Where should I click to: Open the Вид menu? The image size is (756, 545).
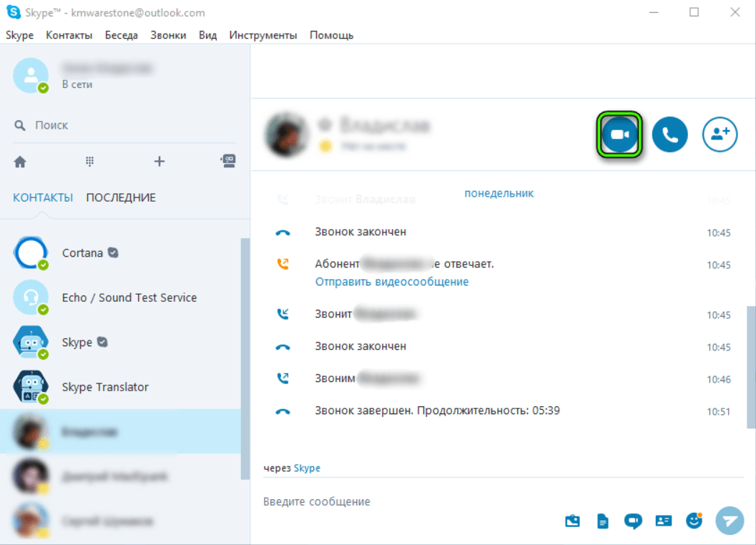tap(208, 35)
